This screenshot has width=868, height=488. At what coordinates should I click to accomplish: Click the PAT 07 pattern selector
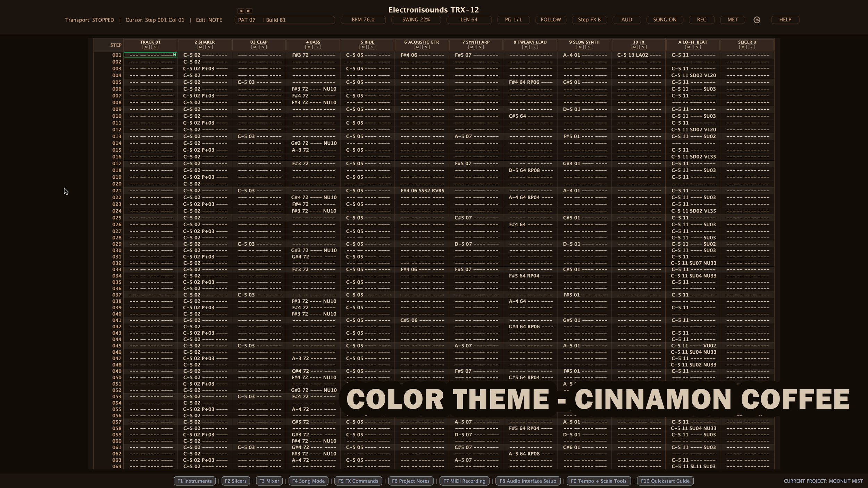click(x=249, y=20)
